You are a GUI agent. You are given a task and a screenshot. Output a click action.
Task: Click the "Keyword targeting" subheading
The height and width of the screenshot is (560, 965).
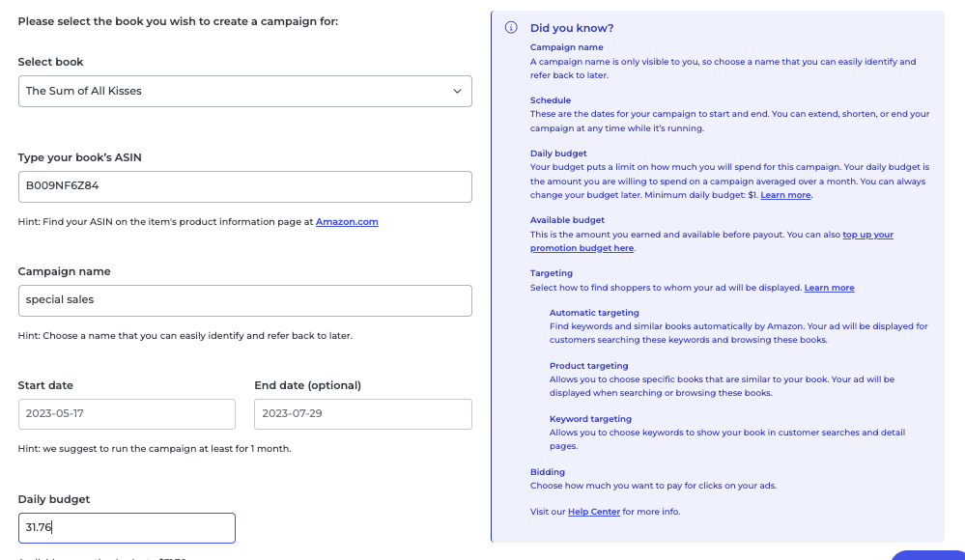tap(590, 419)
